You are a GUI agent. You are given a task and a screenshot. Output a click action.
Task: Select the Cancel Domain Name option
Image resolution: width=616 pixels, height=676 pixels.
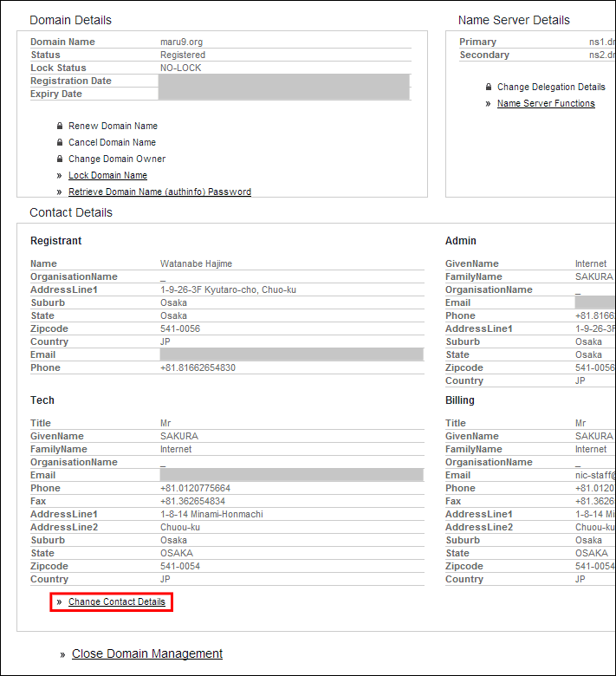[x=112, y=143]
